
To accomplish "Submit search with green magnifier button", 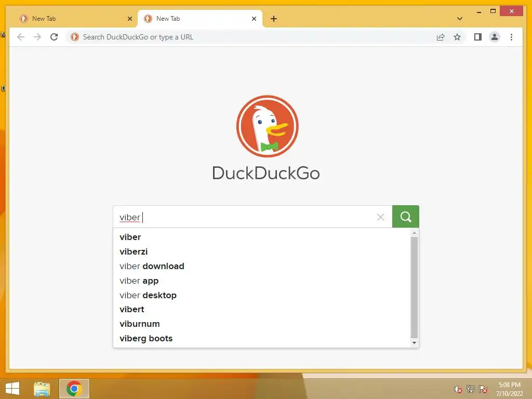I will point(405,217).
